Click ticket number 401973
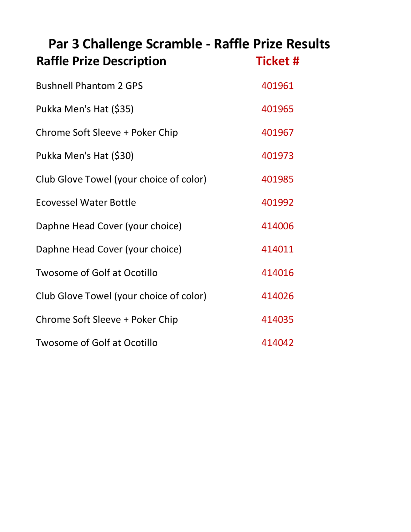This screenshot has height=532, width=411. pyautogui.click(x=277, y=156)
